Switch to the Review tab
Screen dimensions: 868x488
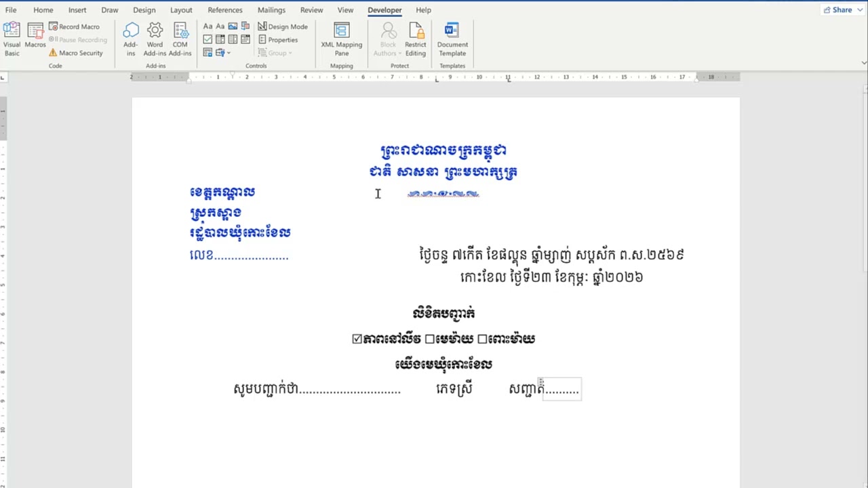tap(311, 9)
